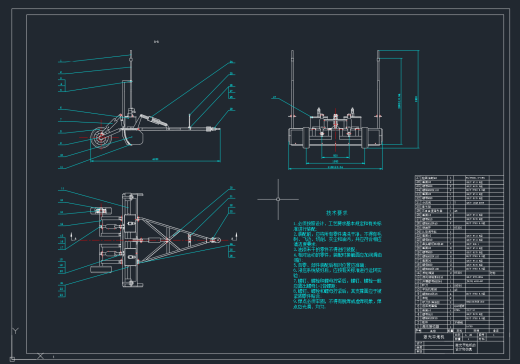Select the overall length dimension under the side view
520x364 pixels.
[155, 160]
